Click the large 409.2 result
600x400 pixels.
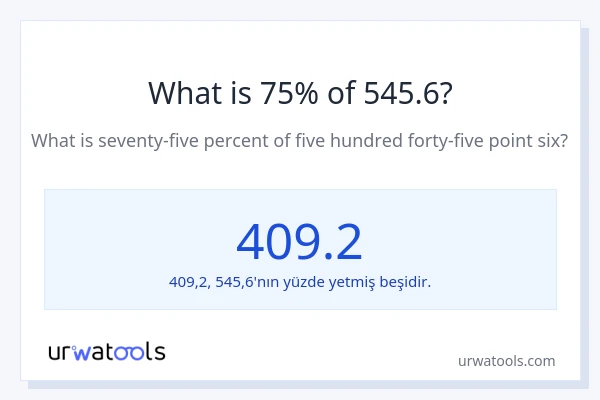point(299,241)
